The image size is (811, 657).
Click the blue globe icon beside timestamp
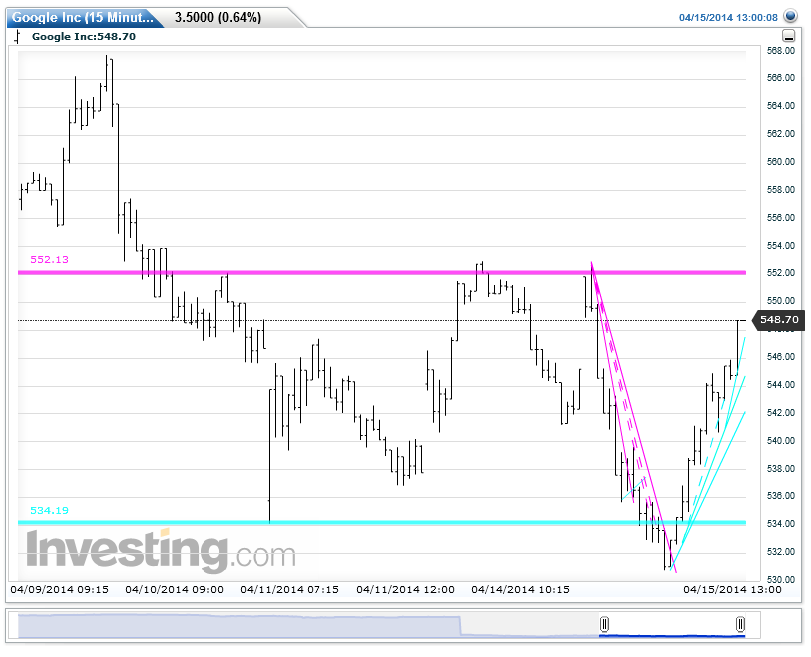[x=790, y=16]
